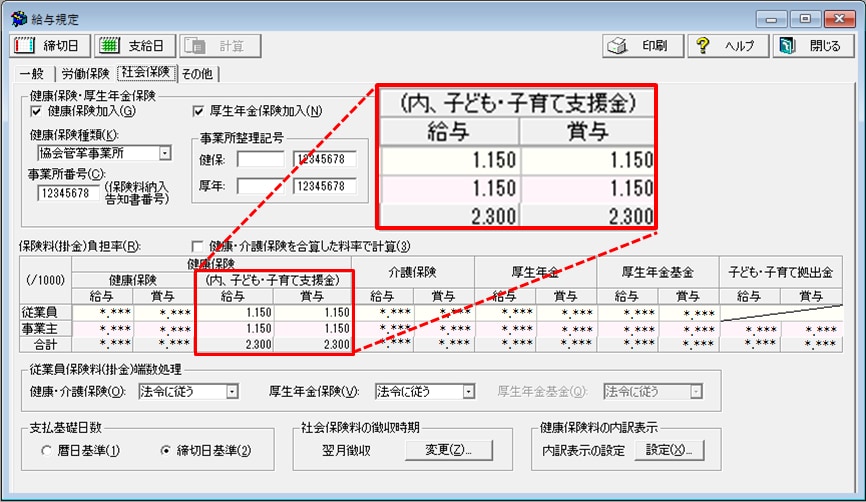Expand the 健康・介護保険 rounding dropdown

coord(232,392)
